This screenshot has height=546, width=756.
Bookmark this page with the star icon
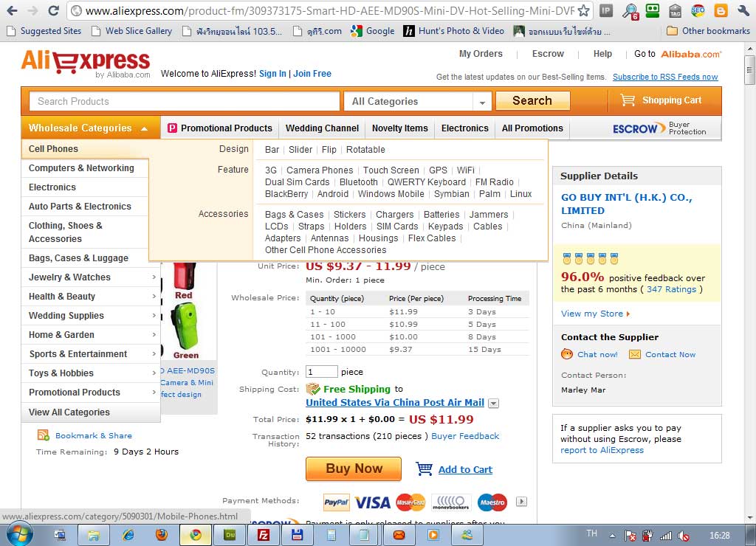click(x=583, y=10)
